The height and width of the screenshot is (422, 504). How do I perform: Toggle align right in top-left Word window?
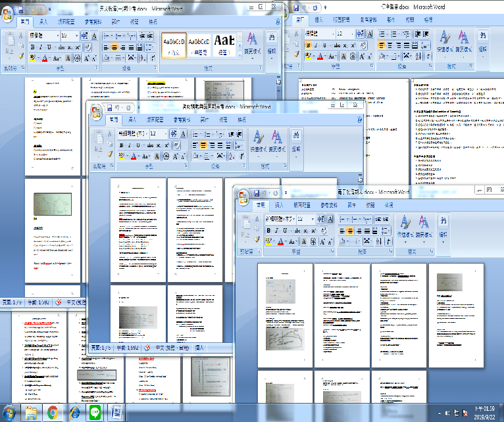(123, 48)
